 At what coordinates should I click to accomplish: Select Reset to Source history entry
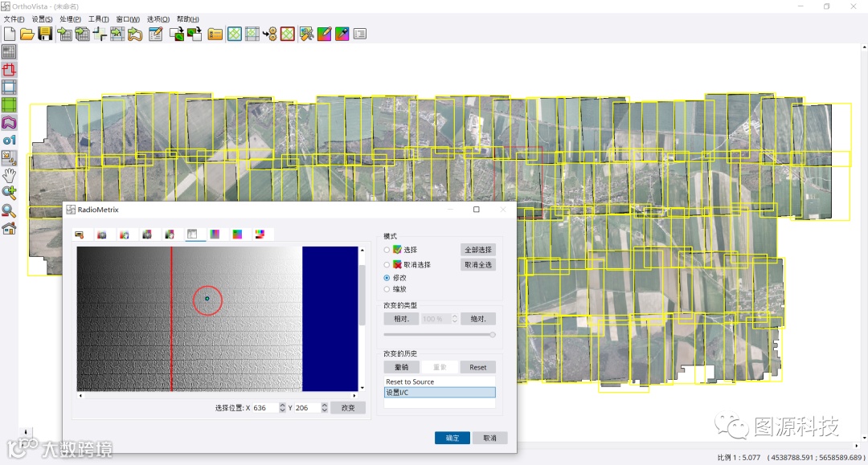point(440,382)
